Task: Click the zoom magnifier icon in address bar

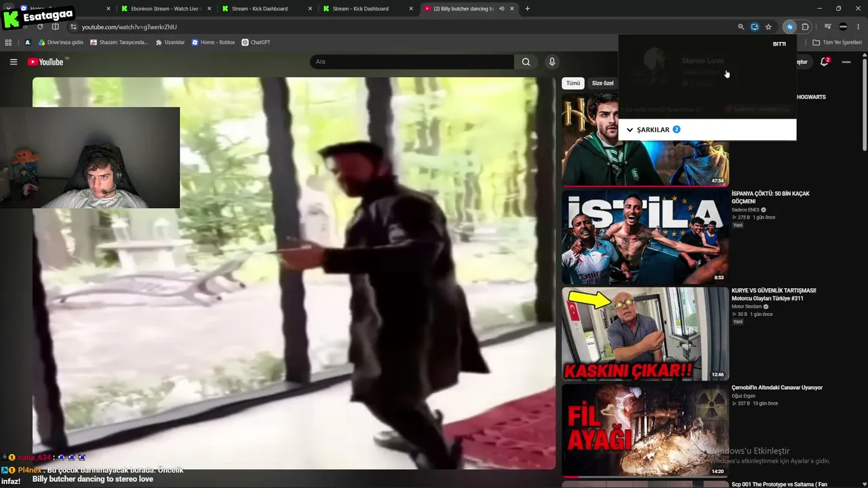Action: (741, 27)
